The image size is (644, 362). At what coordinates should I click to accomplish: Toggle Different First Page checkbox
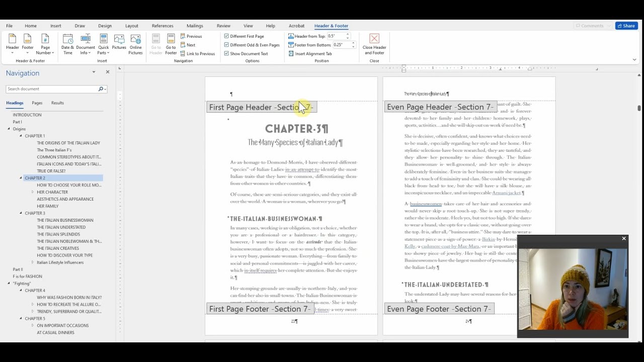226,36
